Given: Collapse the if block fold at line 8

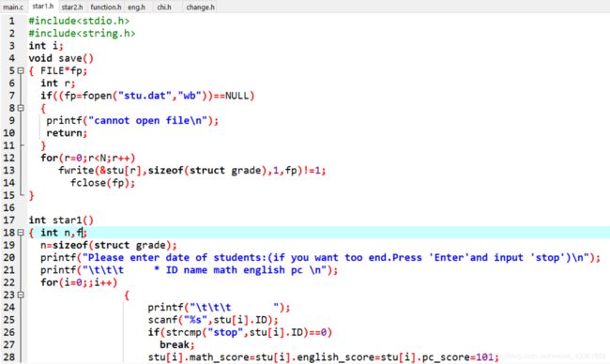Looking at the screenshot, I should coord(21,108).
